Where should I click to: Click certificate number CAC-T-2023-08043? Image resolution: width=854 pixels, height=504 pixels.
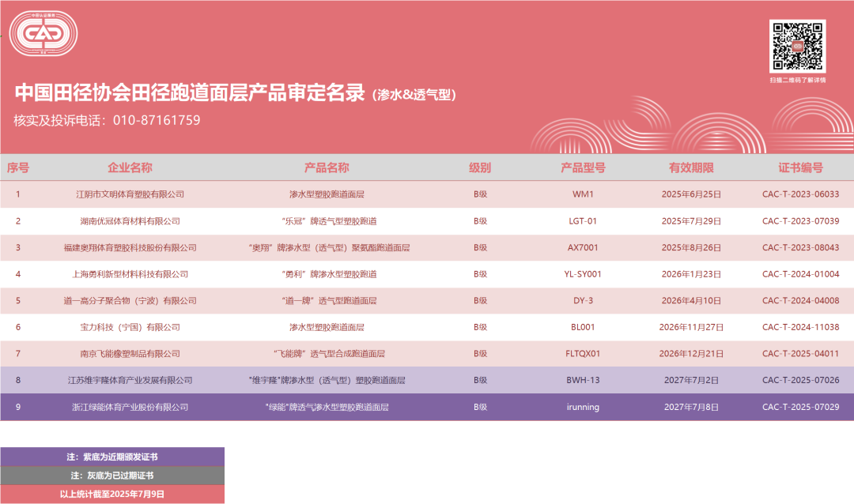(800, 247)
